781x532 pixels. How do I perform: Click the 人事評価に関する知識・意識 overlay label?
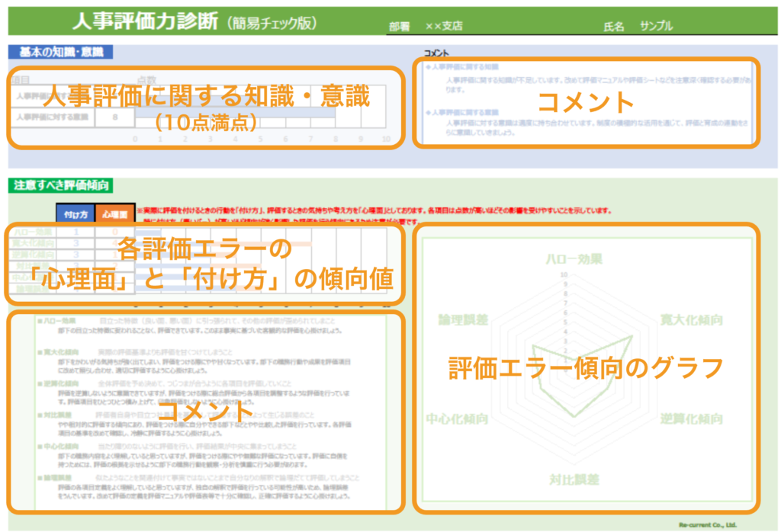[206, 97]
